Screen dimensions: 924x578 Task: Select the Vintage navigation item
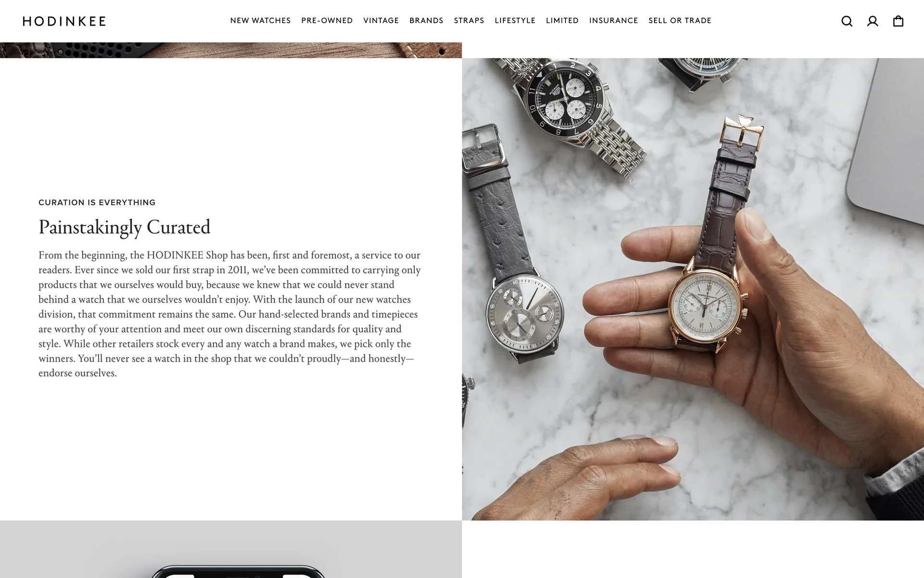pos(381,21)
